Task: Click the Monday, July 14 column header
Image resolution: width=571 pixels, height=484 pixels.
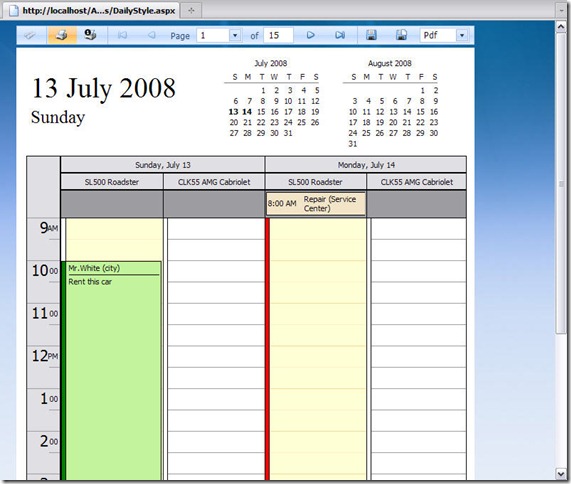Action: [x=366, y=165]
